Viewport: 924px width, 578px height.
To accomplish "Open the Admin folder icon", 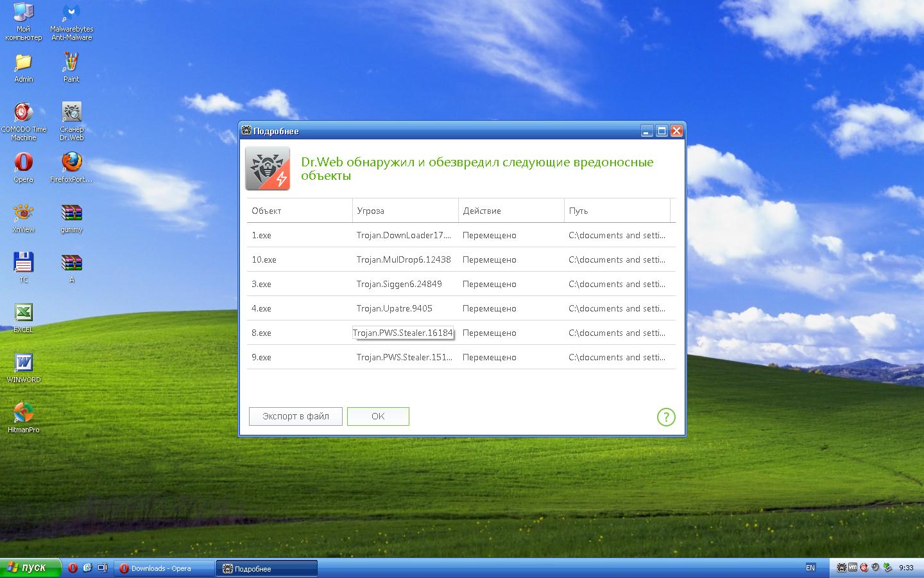I will click(x=23, y=68).
